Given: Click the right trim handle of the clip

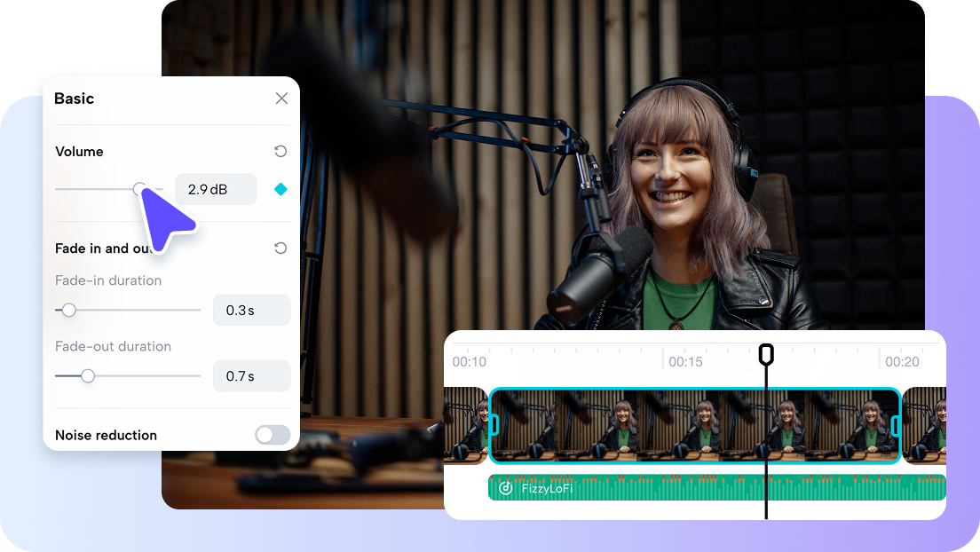Looking at the screenshot, I should [895, 426].
